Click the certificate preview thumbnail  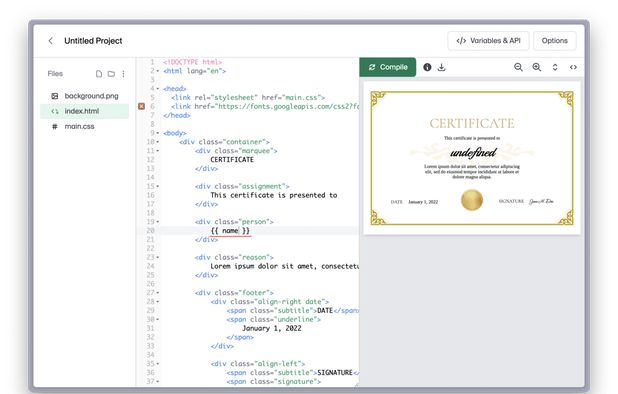472,158
